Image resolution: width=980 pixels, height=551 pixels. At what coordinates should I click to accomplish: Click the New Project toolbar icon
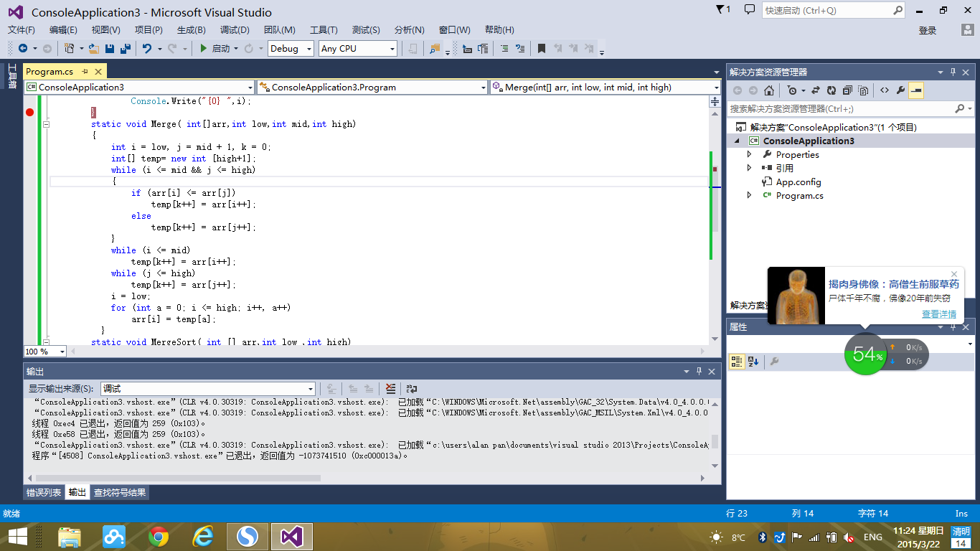pyautogui.click(x=70, y=49)
